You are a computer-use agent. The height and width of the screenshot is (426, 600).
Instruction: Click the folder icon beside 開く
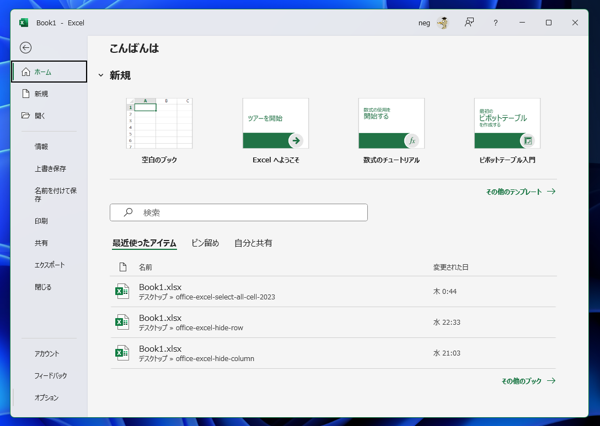25,116
